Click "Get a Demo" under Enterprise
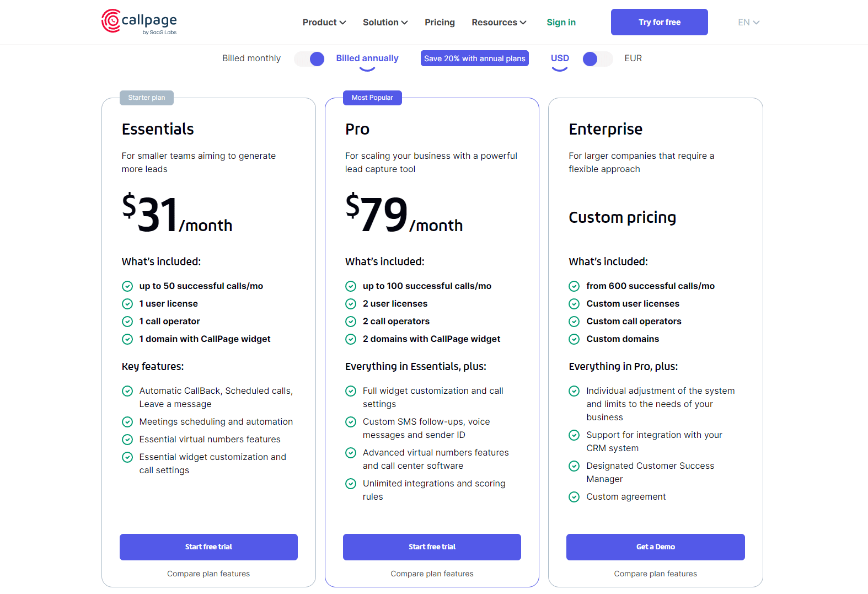 pos(655,547)
